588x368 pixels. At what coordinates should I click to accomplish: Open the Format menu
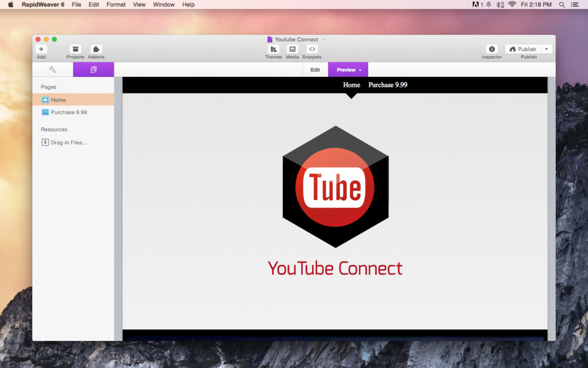click(x=116, y=5)
